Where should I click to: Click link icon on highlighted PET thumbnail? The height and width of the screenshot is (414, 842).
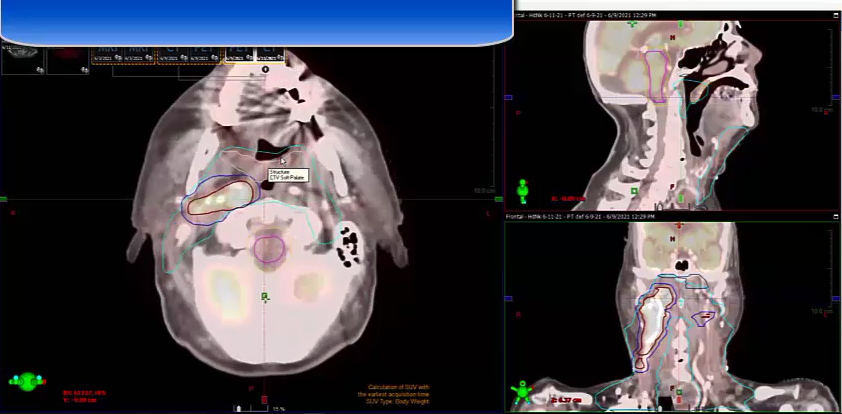tap(249, 57)
